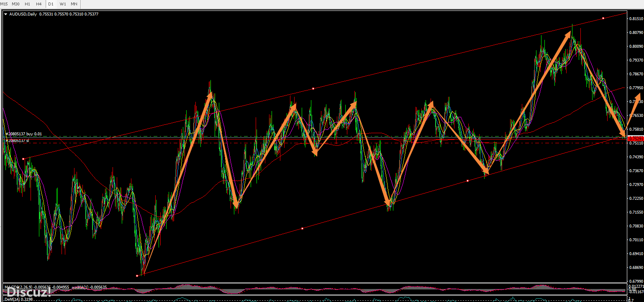Click the 0.68690 price scale label
644x302 pixels.
(x=636, y=268)
